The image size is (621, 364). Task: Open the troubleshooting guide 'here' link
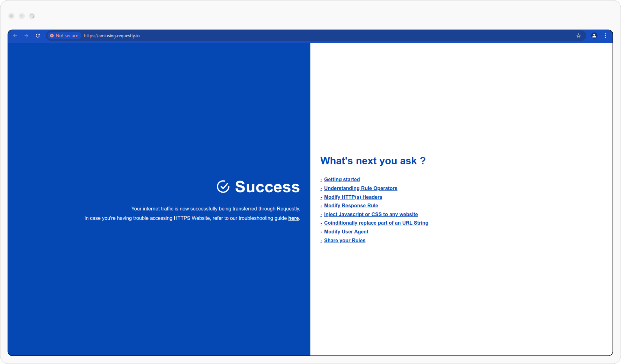[293, 218]
